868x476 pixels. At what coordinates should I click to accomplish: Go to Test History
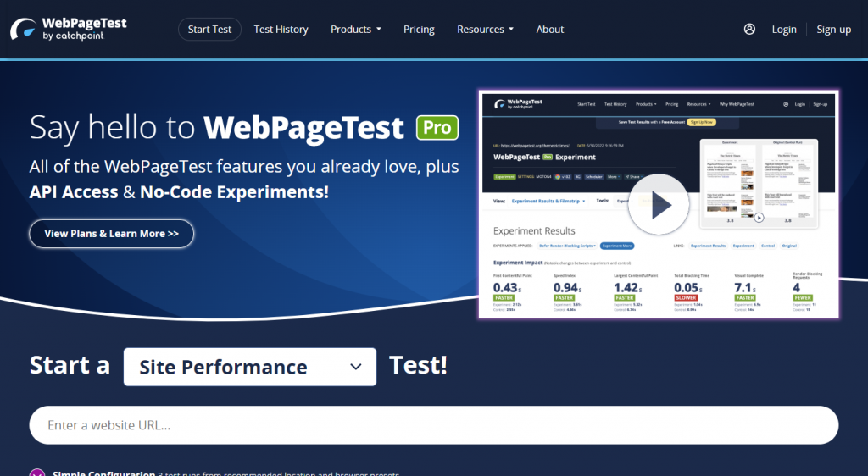[x=281, y=30]
